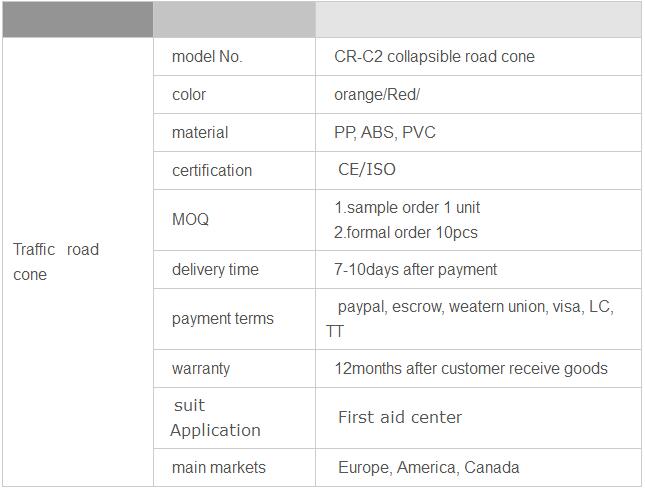Click the 'material' label cell
The height and width of the screenshot is (492, 645).
[x=234, y=132]
